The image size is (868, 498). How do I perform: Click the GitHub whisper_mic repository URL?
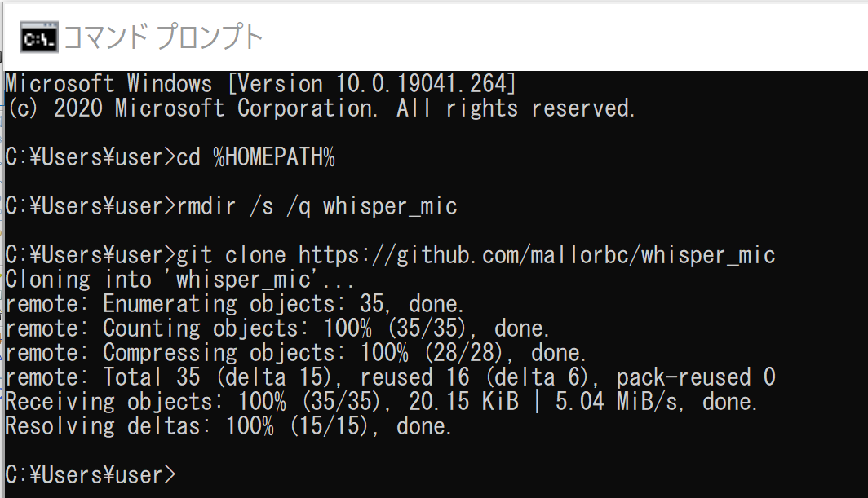pyautogui.click(x=537, y=255)
